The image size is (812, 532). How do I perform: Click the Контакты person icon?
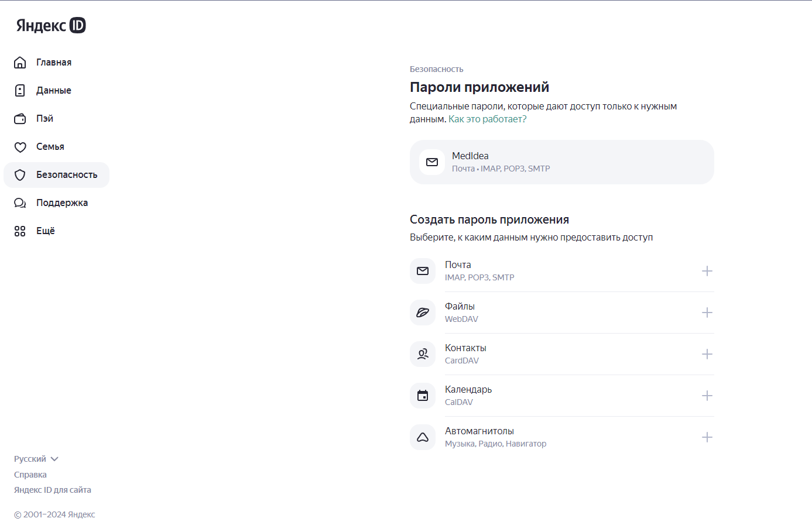[x=423, y=354]
